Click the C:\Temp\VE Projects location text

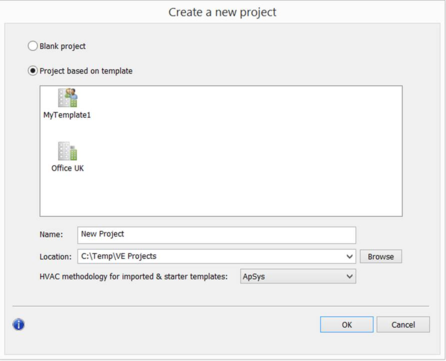click(x=119, y=256)
